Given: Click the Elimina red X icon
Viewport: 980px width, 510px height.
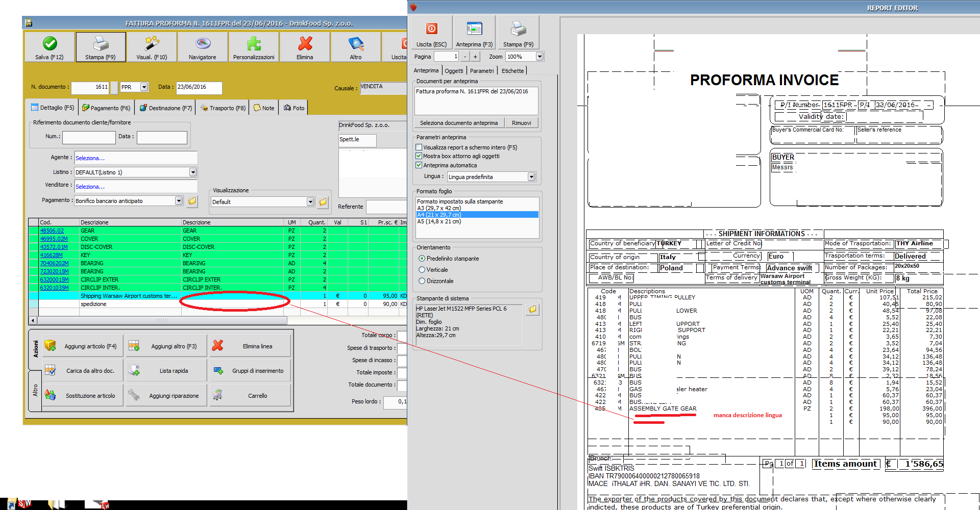Looking at the screenshot, I should click(305, 44).
